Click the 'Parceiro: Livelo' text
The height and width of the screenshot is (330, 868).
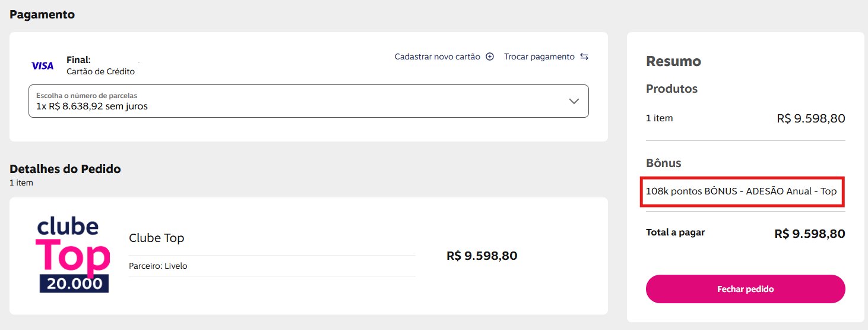[158, 266]
